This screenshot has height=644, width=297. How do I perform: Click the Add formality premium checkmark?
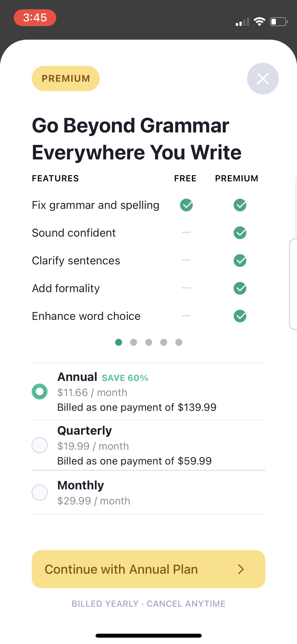click(x=240, y=288)
